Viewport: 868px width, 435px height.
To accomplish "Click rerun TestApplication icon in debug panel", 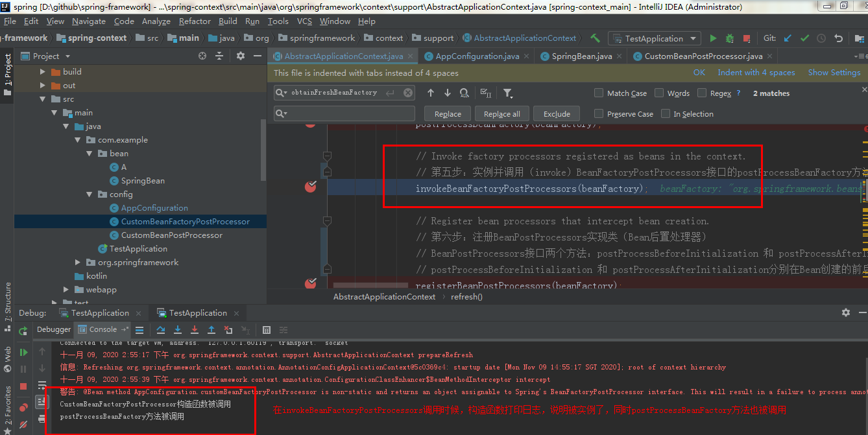I will point(23,331).
